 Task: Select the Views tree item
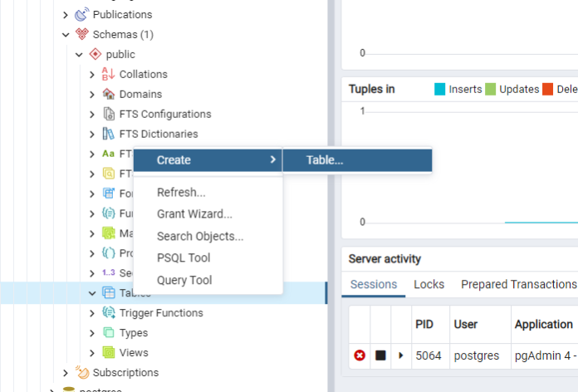point(134,352)
